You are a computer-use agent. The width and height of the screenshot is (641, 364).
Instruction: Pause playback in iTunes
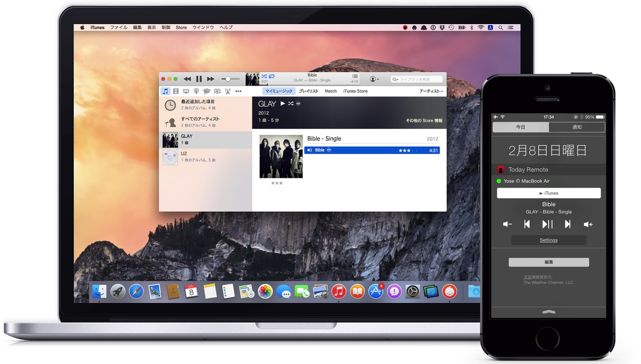pos(199,79)
